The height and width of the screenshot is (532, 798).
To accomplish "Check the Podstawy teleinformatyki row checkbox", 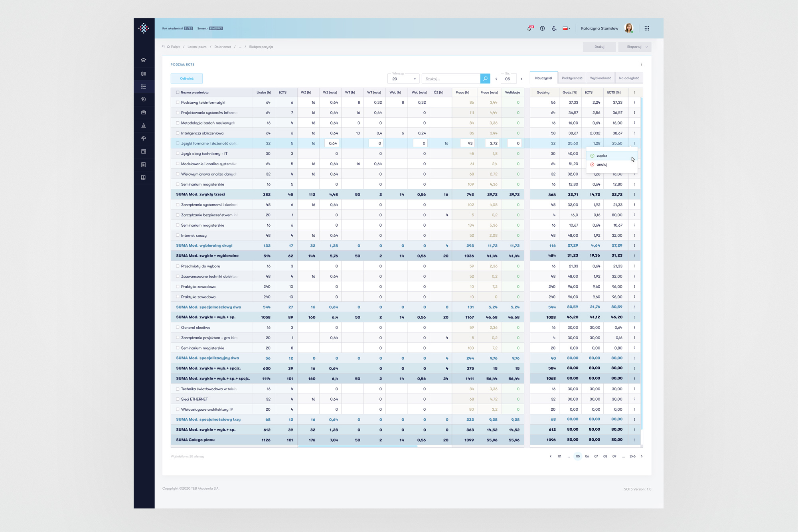I will pos(178,103).
